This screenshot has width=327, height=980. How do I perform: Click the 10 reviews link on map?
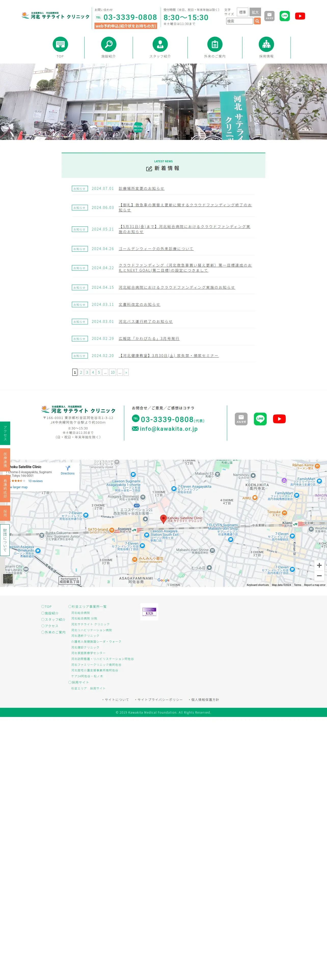[35, 481]
